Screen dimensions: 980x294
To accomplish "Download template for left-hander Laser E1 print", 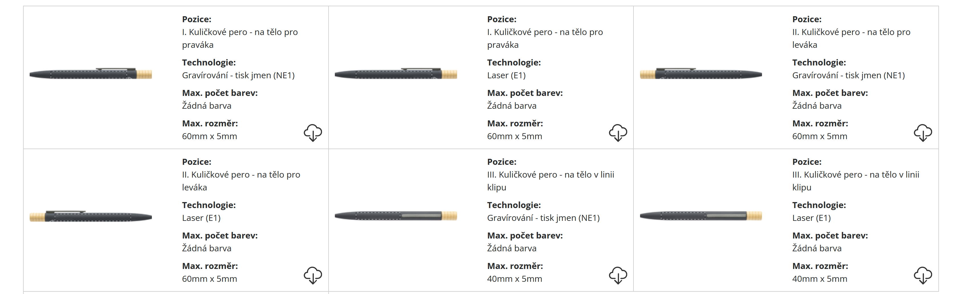I will (x=313, y=275).
